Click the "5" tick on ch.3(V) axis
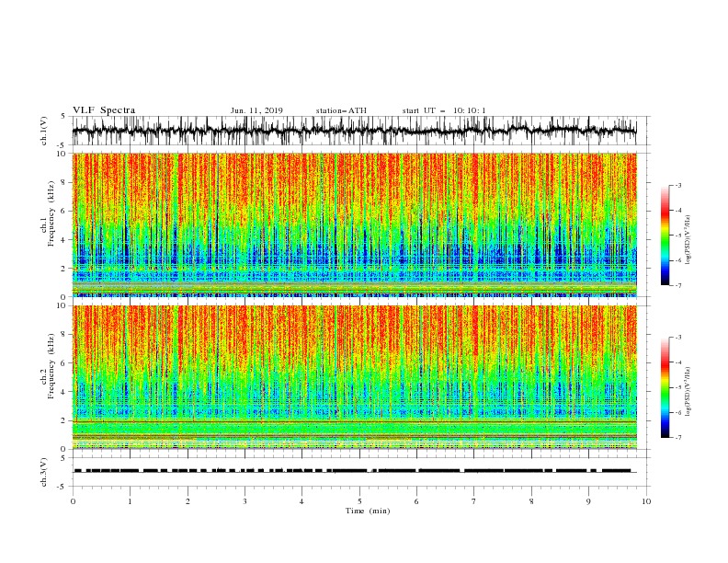This screenshot has height=563, width=728. 63,458
